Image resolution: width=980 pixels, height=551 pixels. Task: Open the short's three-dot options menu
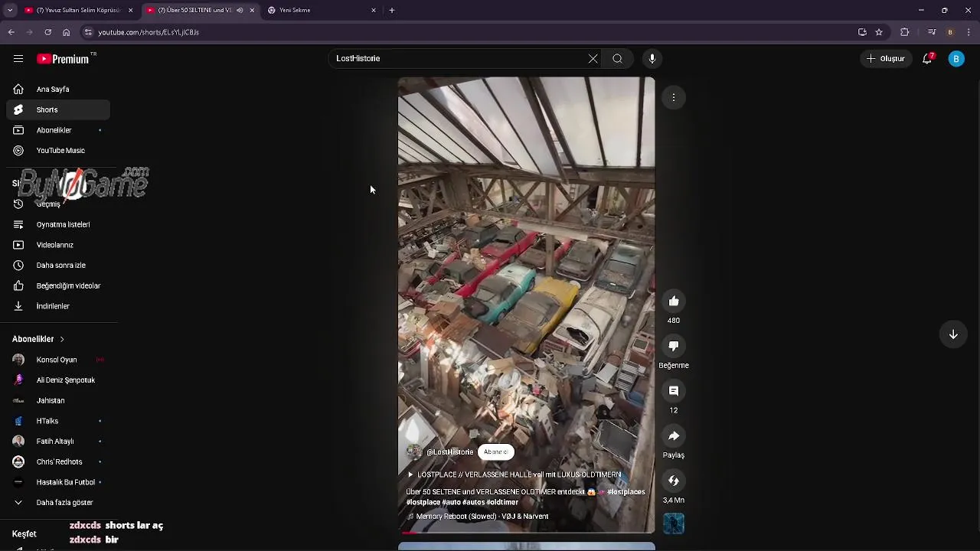[x=674, y=97]
